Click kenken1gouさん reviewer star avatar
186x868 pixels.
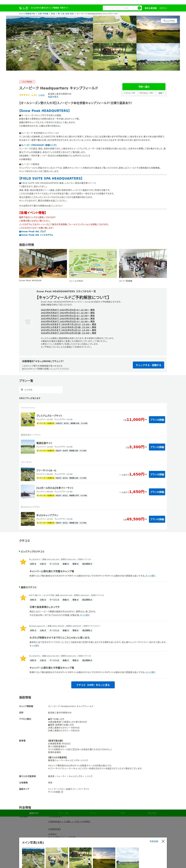(x=23, y=628)
